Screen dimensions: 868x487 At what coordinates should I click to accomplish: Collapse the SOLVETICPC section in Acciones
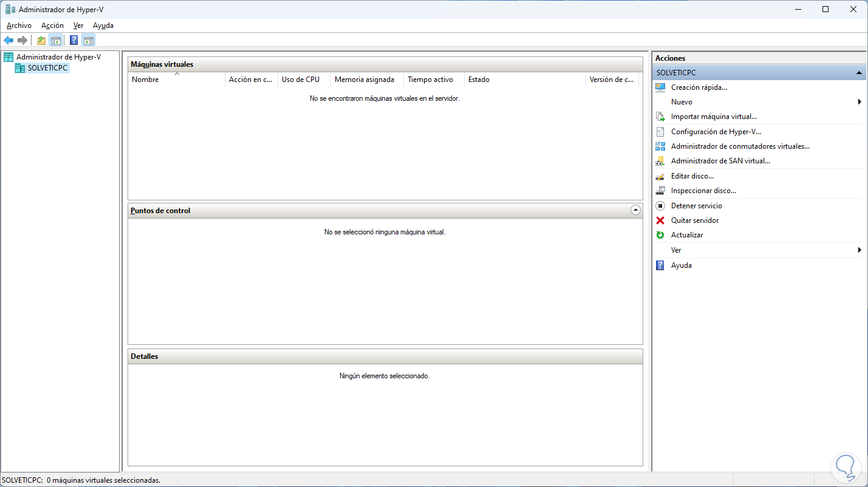tap(859, 73)
